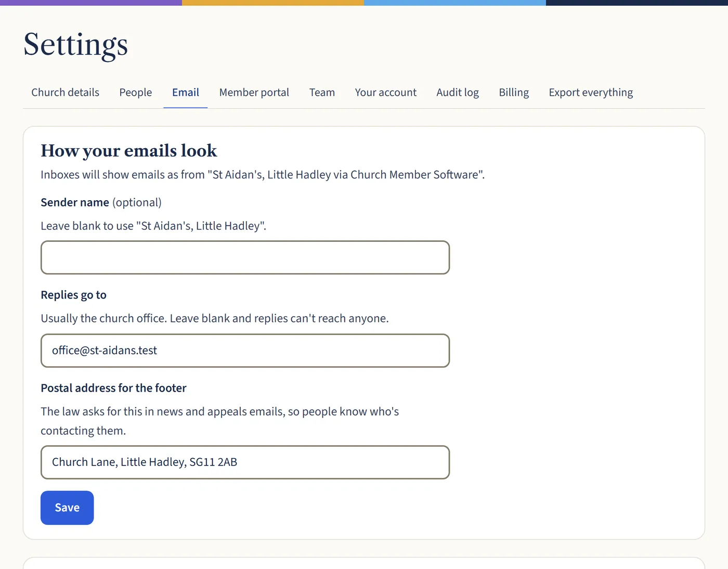This screenshot has height=569, width=728.
Task: Select the Email tab
Action: coord(186,93)
